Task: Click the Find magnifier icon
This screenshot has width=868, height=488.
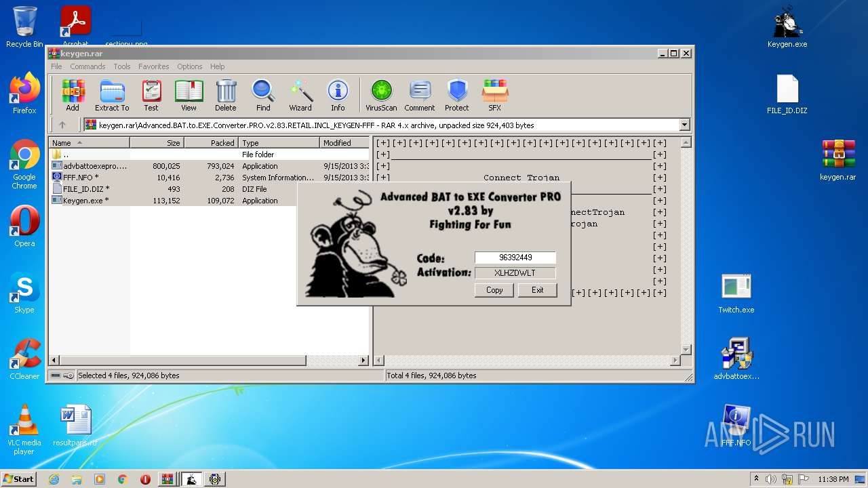Action: (263, 95)
